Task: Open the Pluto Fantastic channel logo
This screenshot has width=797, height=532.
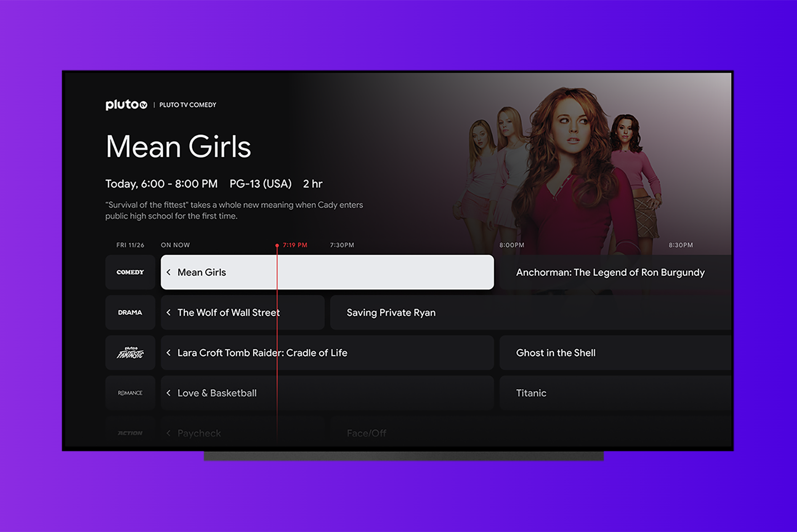Action: pos(130,353)
